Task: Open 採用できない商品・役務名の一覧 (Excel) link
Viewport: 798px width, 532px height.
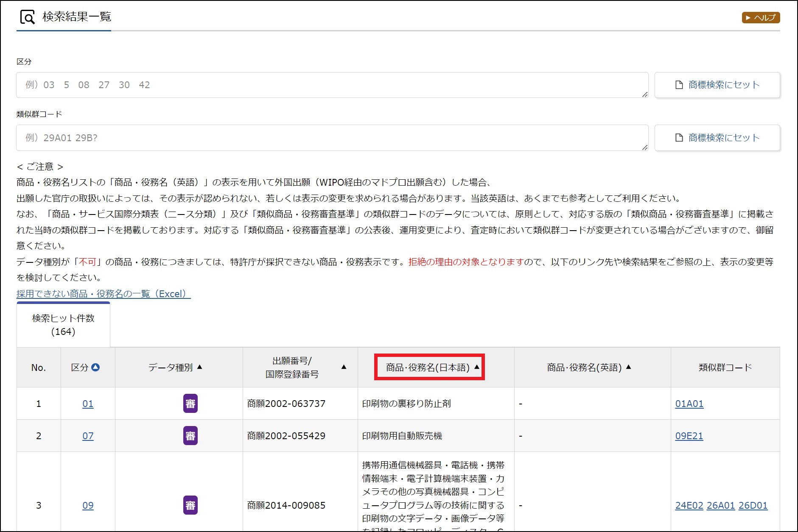Action: [104, 294]
